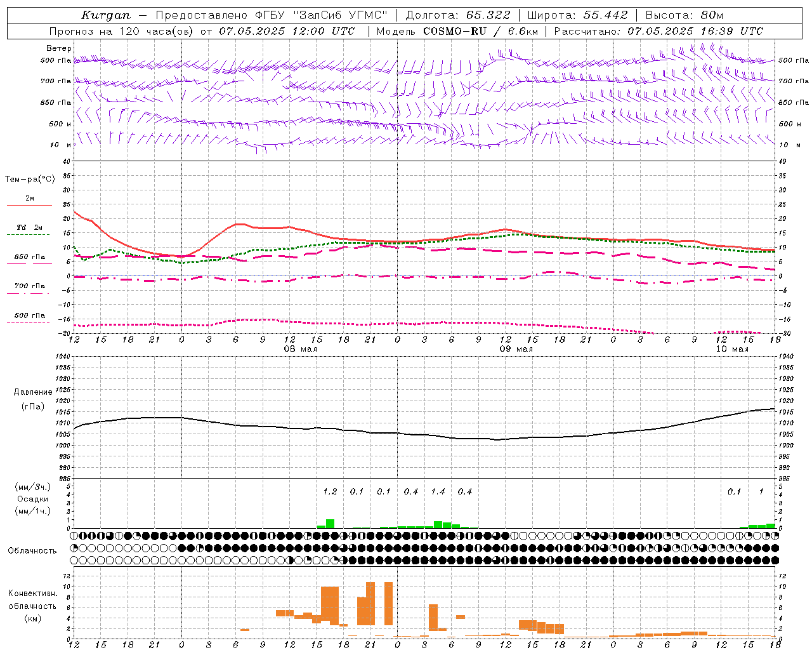Click the "Тем-ра(°C)" temperature panel label
The width and height of the screenshot is (812, 650).
[30, 180]
